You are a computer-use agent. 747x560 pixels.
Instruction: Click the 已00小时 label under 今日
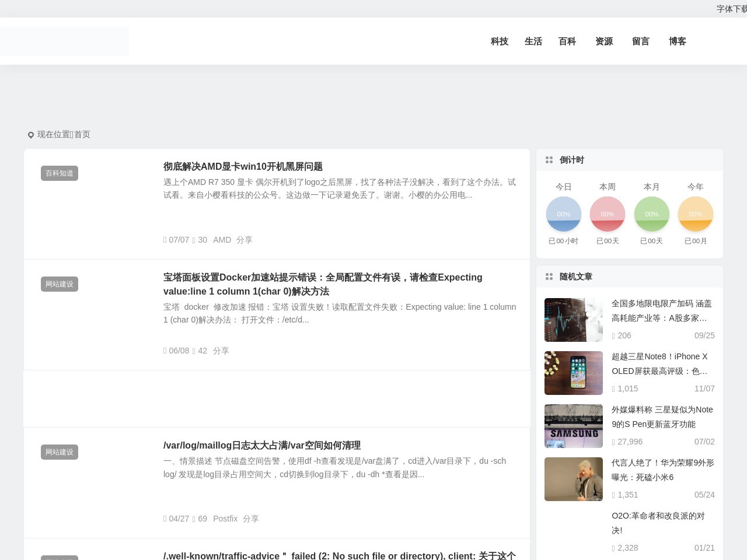[x=563, y=241]
